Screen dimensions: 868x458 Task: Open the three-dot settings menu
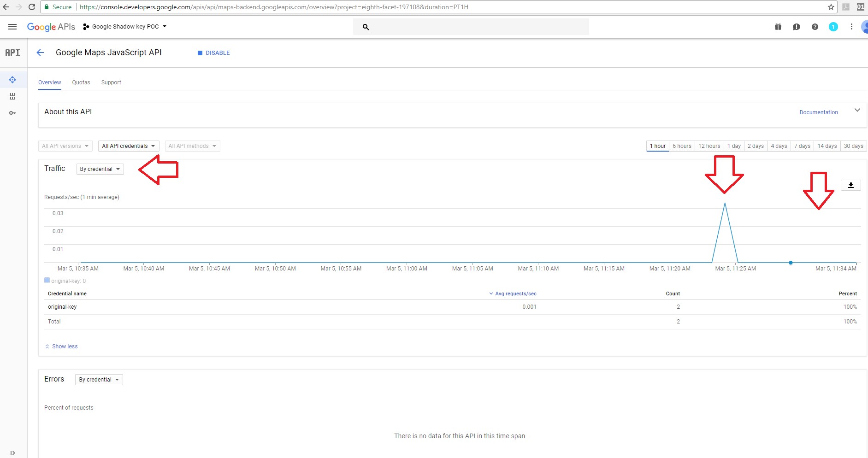pos(851,27)
